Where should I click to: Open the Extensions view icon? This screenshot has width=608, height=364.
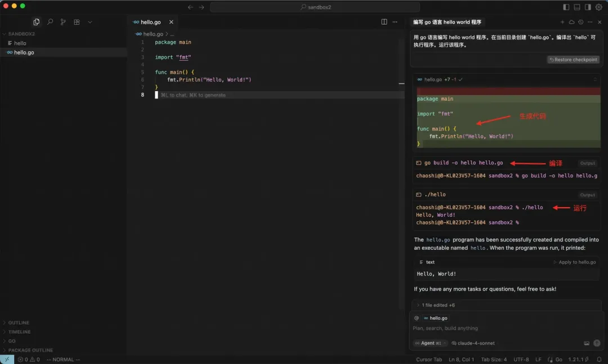77,22
